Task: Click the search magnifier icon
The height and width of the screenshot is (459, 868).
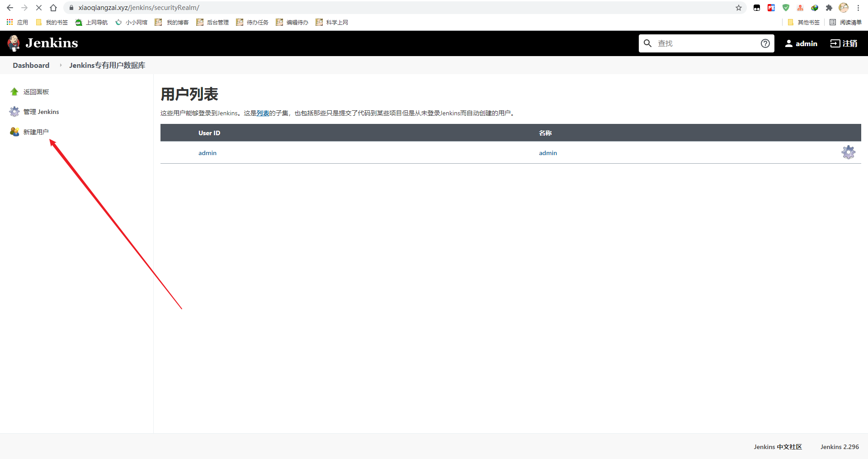Action: [x=647, y=43]
